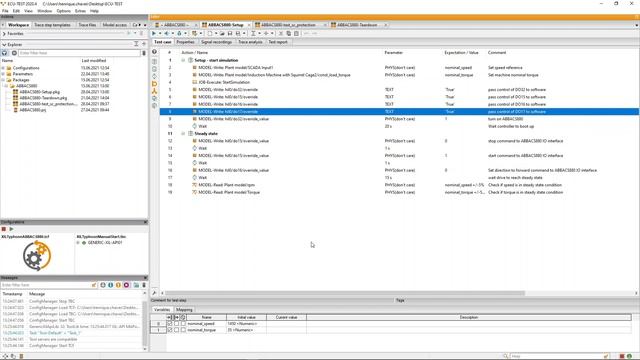Click the large gears configuration image

click(37, 256)
